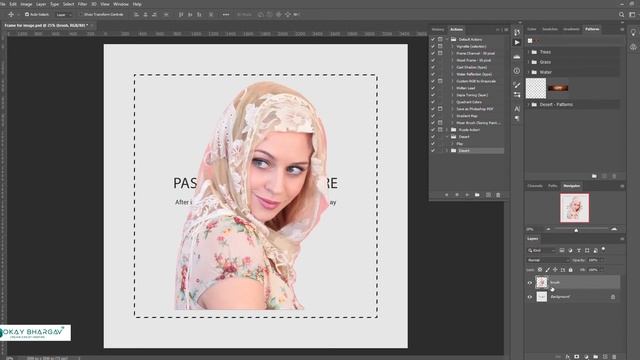Click Stop recording in Actions panel
640x360 pixels.
447,195
